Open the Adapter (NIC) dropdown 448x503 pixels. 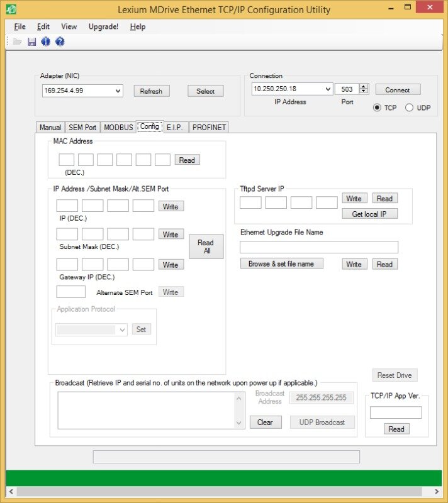point(118,91)
